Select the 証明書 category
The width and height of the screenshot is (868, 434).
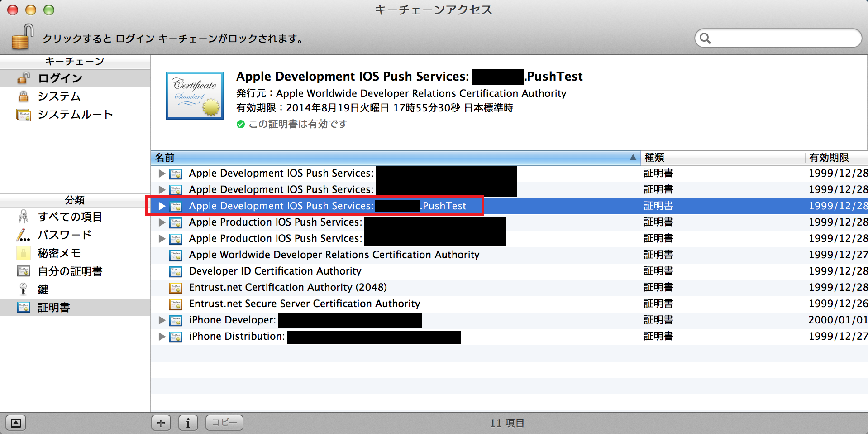click(75, 307)
